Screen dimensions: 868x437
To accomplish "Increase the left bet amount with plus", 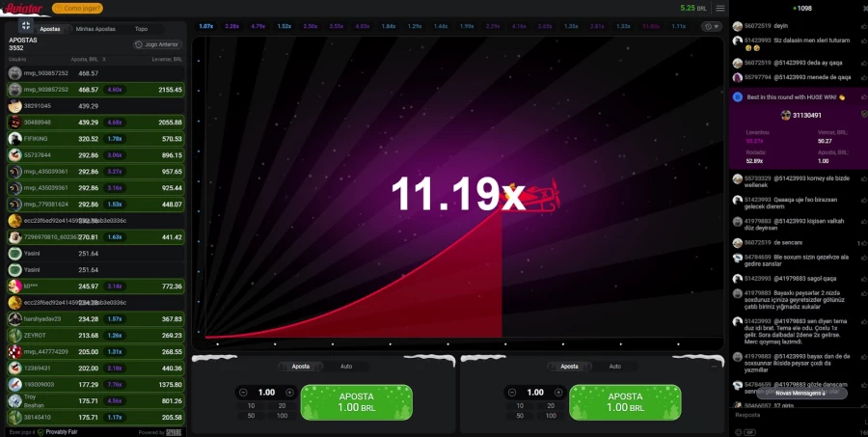I will click(289, 393).
